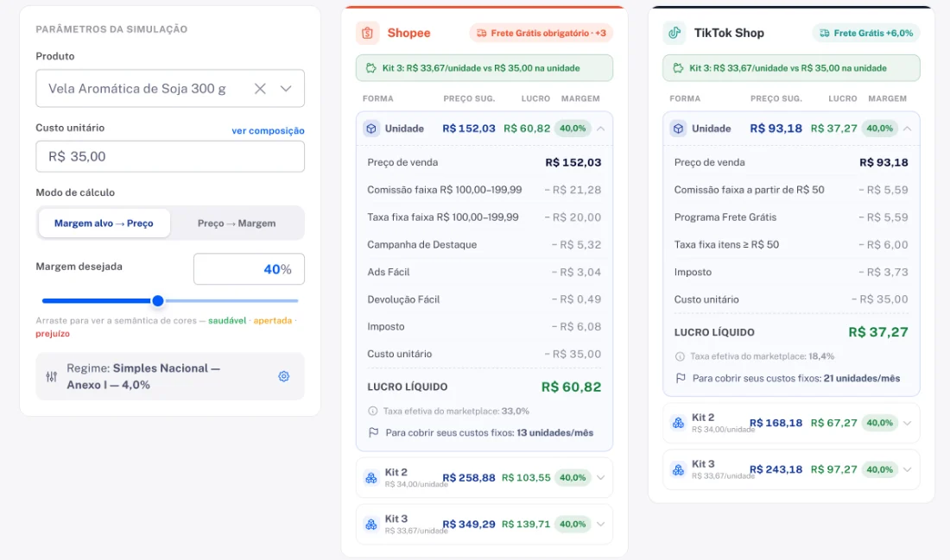The height and width of the screenshot is (560, 950).
Task: Click the Programa Frete Grátis line
Action: coord(791,217)
